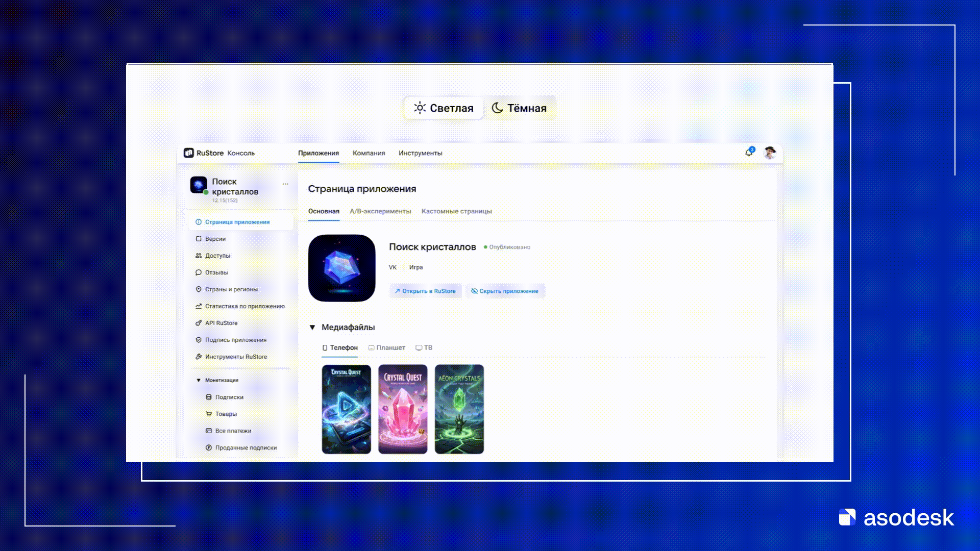Click Открыть в RuStore link
Screen dimensions: 980x551
[425, 291]
